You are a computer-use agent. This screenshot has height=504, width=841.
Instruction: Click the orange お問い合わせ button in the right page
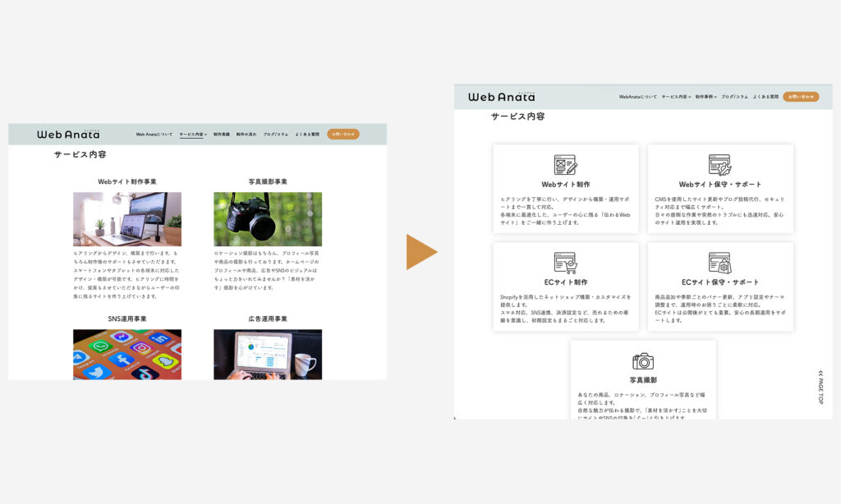tap(801, 97)
